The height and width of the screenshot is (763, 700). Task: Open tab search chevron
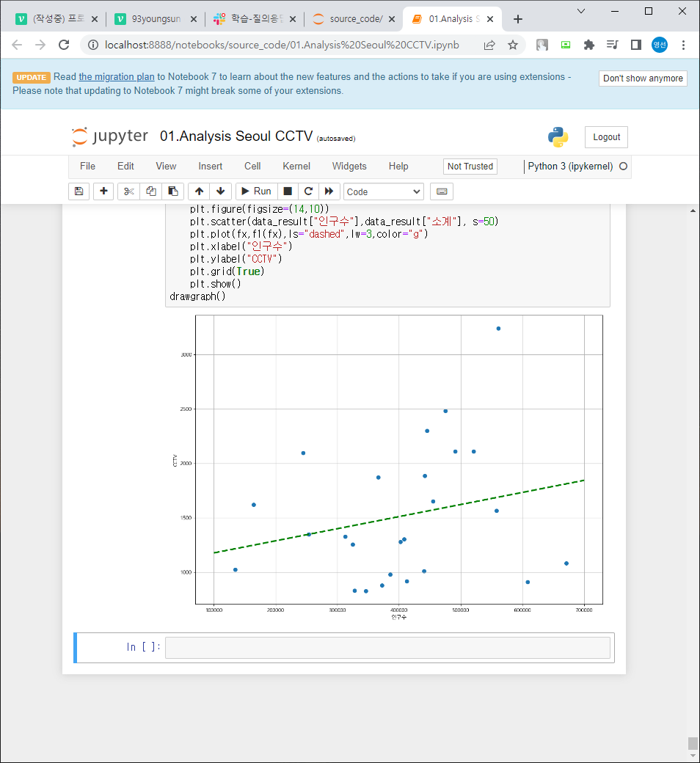pyautogui.click(x=580, y=11)
